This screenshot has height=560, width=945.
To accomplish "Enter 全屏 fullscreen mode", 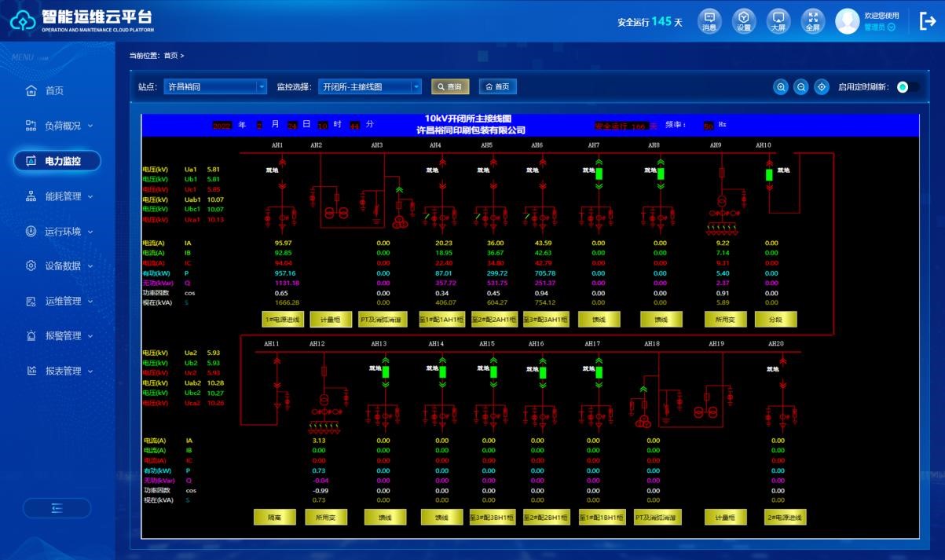I will point(812,20).
